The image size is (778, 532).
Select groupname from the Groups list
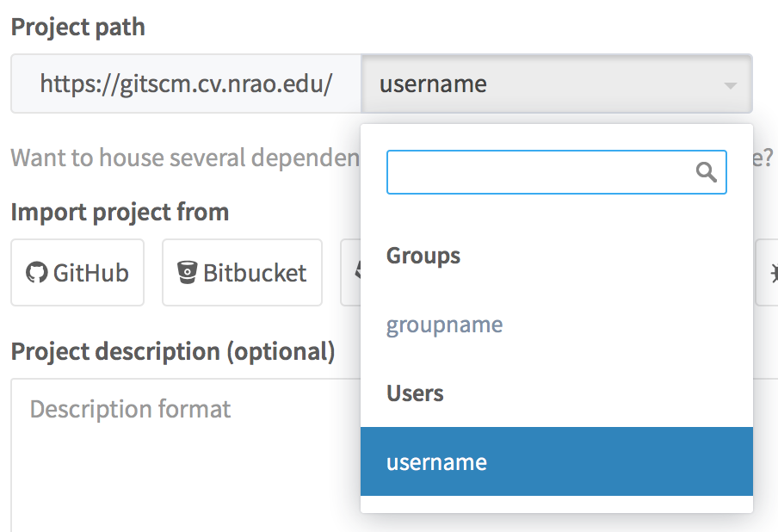pyautogui.click(x=445, y=325)
